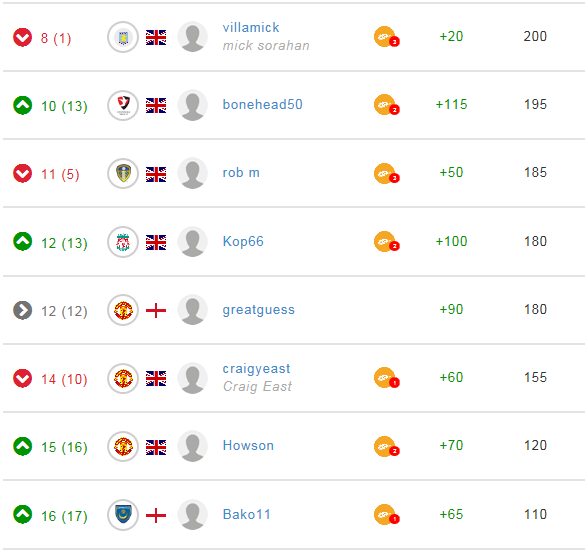This screenshot has width=585, height=551.
Task: Click the Leeds United badge in rob m's row
Action: [123, 173]
